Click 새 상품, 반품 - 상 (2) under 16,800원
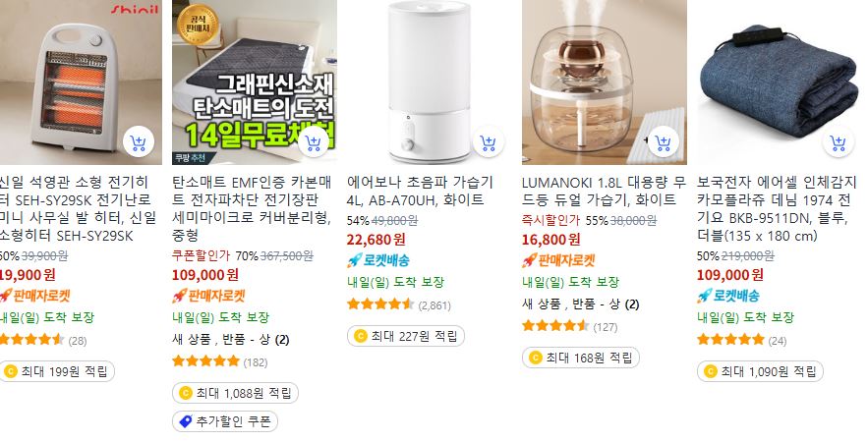This screenshot has width=868, height=442. [581, 304]
